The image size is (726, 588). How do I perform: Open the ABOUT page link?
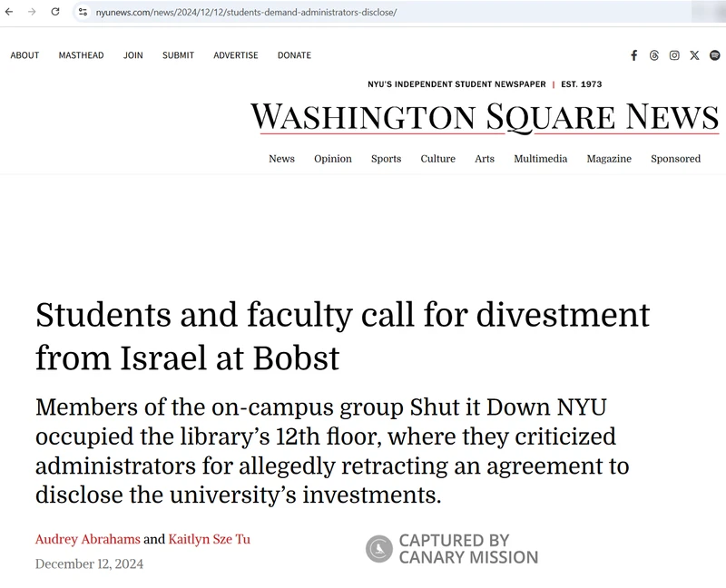pos(25,55)
